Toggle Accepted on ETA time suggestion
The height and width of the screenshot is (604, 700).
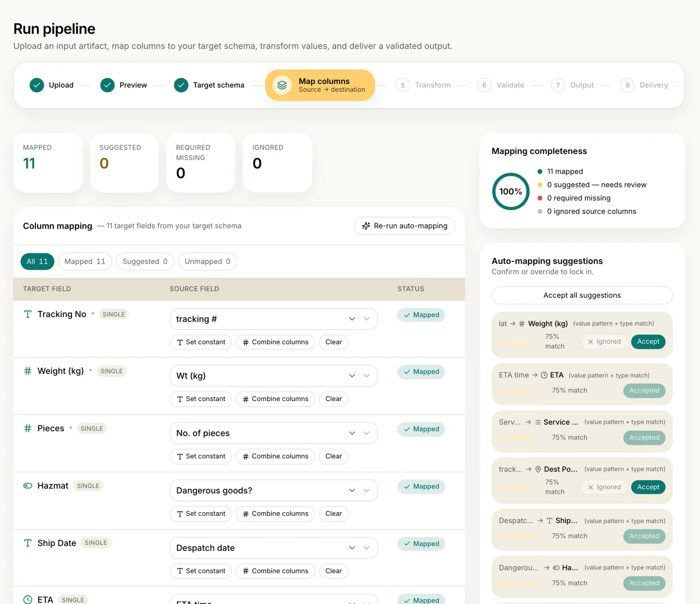[x=644, y=391]
